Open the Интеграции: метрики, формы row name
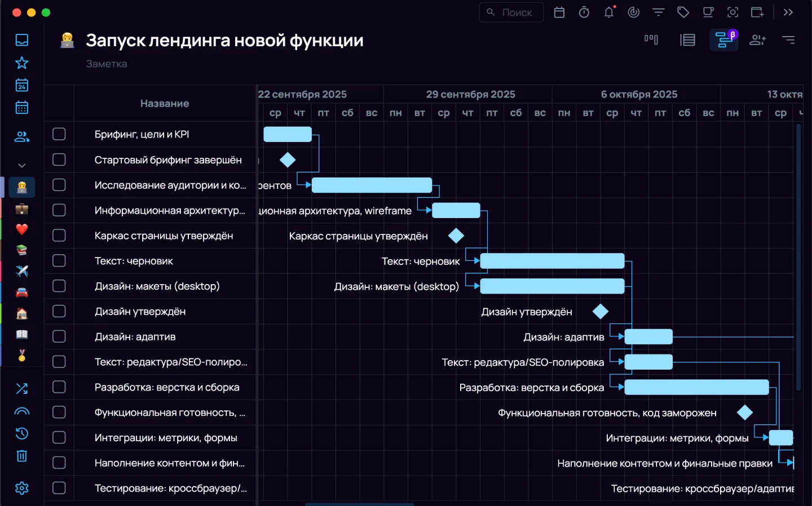Image resolution: width=812 pixels, height=506 pixels. (166, 438)
